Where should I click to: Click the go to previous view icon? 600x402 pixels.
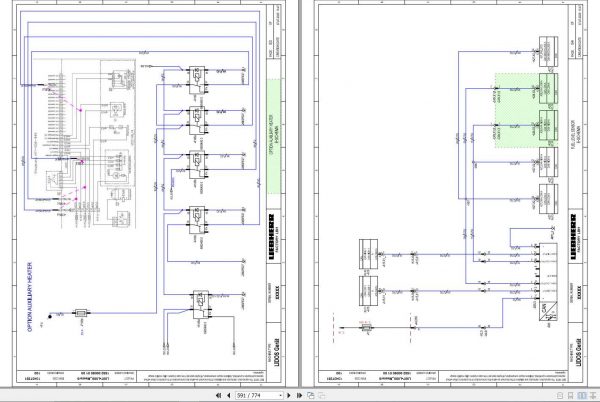click(310, 395)
